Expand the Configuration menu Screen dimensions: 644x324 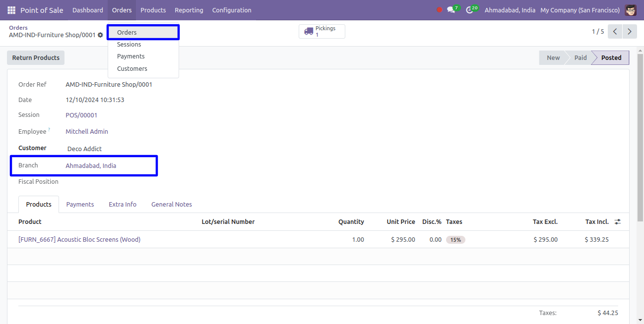232,10
